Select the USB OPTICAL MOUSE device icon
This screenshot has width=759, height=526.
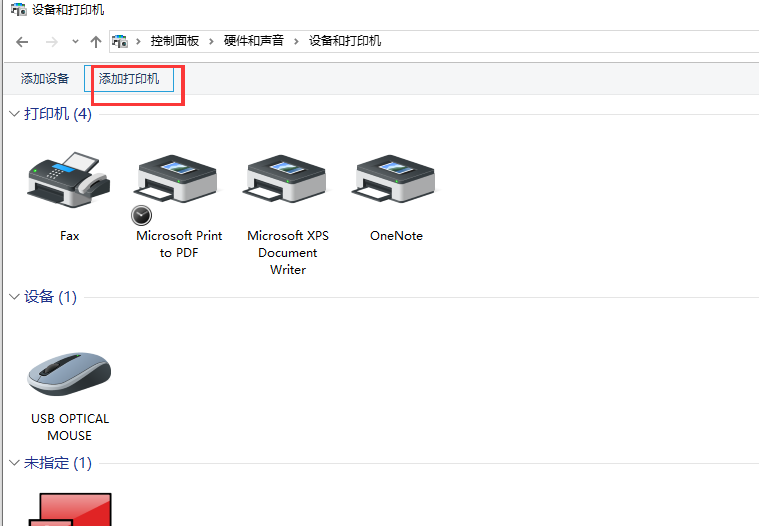tap(69, 374)
